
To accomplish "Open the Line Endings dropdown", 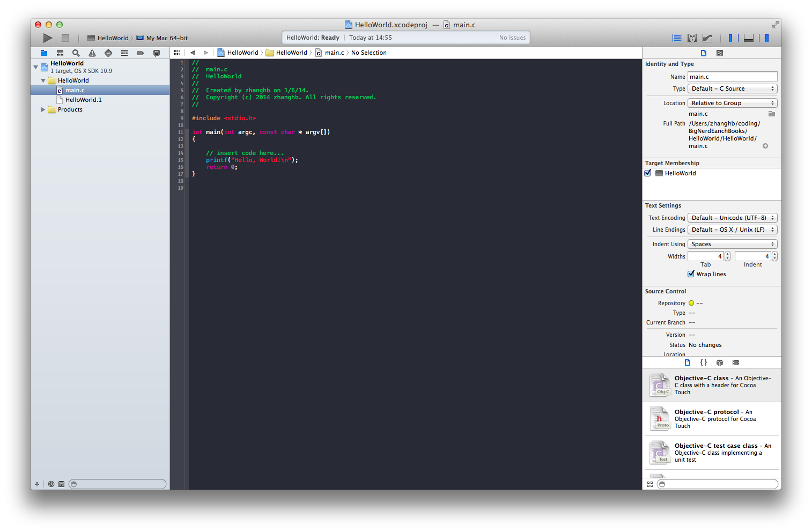I will click(x=733, y=230).
